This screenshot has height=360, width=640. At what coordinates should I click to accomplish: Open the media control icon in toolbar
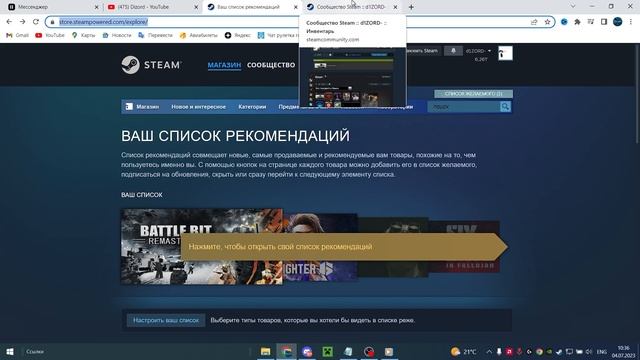[591, 22]
